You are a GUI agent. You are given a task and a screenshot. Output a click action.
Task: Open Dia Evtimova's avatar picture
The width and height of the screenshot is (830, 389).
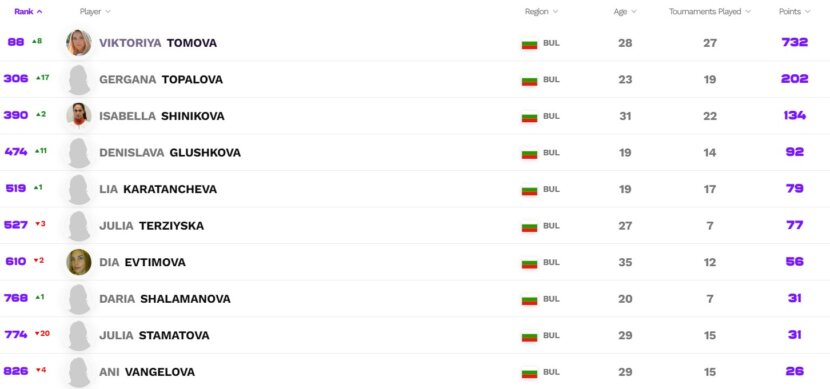click(79, 262)
